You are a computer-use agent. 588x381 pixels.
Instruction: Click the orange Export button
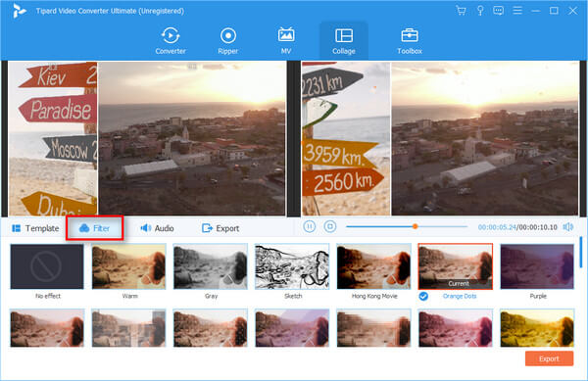[x=549, y=358]
